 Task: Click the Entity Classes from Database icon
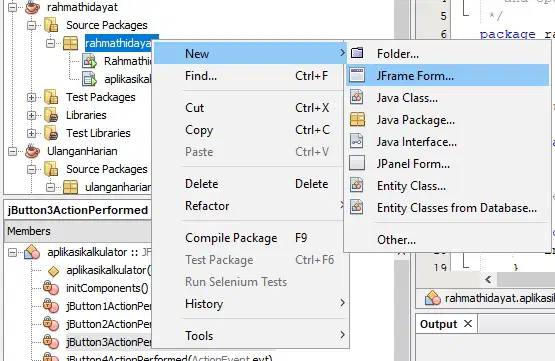tap(356, 207)
